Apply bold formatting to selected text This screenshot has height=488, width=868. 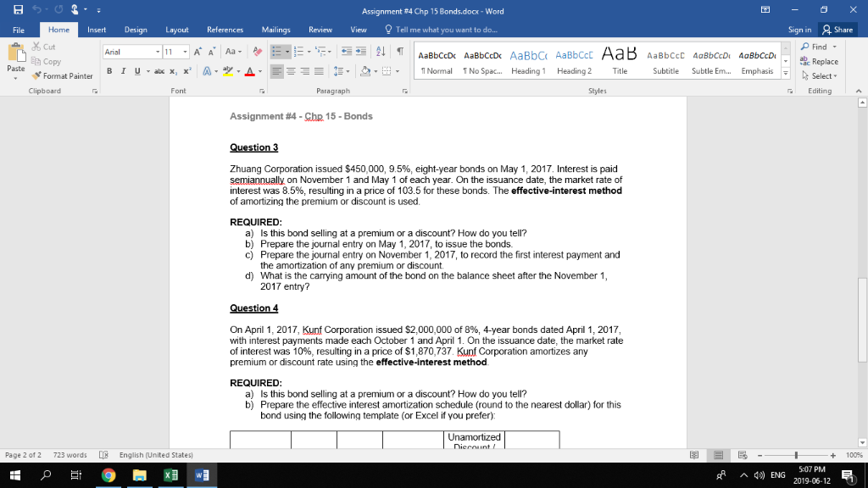(x=108, y=71)
